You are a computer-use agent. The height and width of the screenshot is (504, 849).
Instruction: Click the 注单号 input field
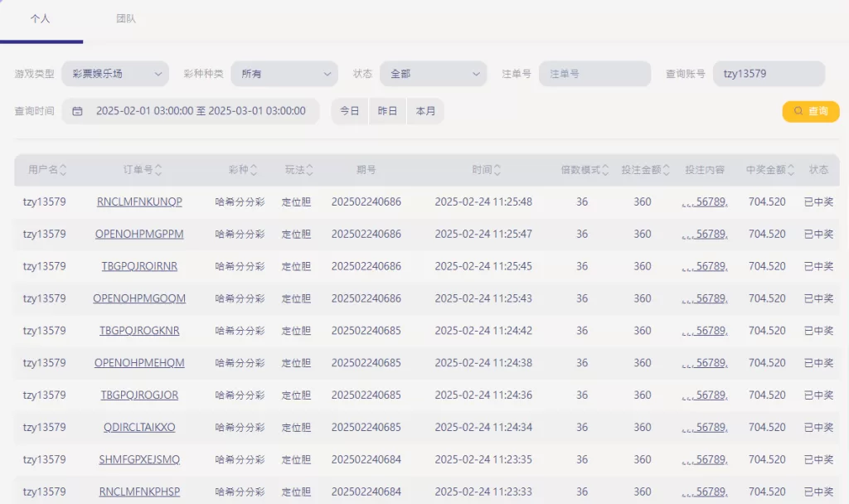pos(594,74)
